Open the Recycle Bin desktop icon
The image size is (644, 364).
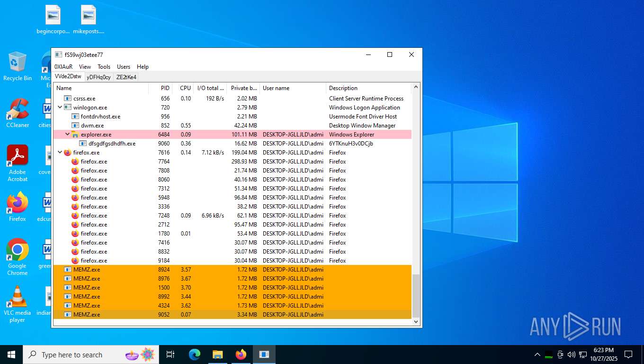pyautogui.click(x=18, y=66)
